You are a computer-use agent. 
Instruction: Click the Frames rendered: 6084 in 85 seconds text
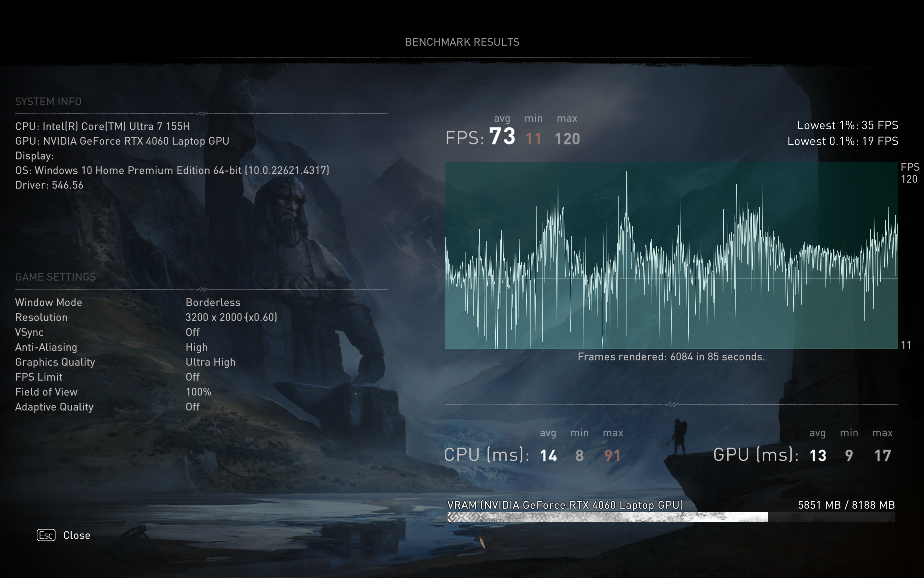671,357
